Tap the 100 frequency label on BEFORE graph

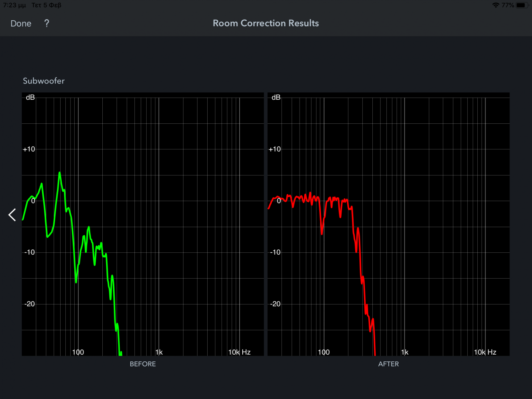tap(78, 352)
